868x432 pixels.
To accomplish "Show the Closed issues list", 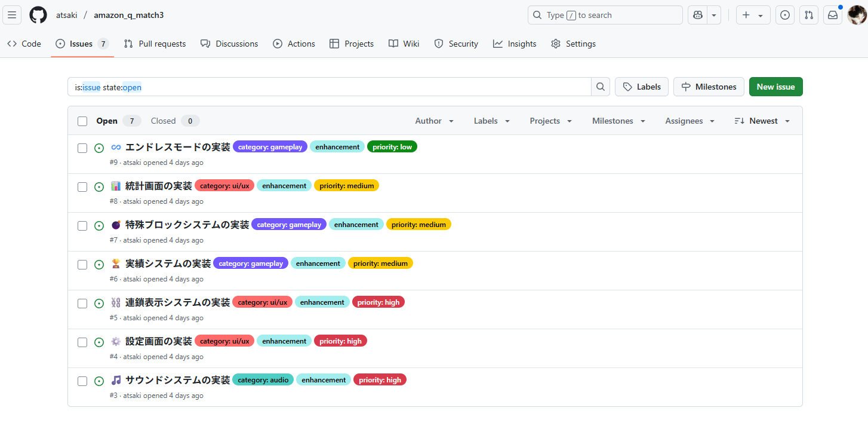I will [x=175, y=121].
